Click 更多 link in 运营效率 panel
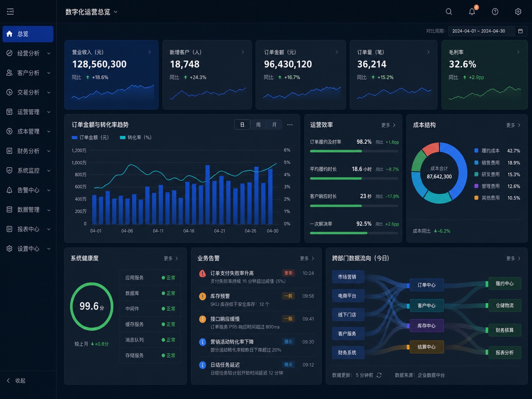 click(388, 125)
